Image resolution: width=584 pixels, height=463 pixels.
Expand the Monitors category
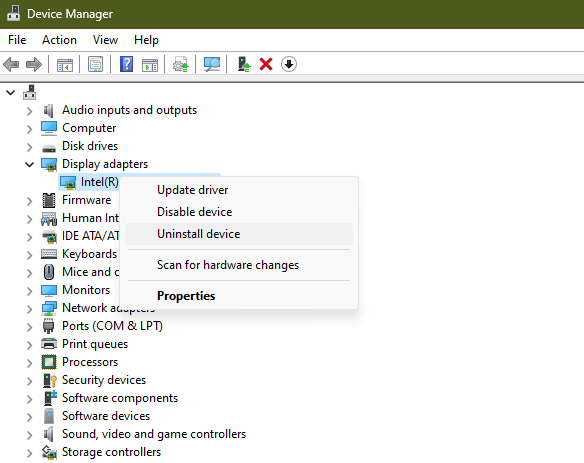click(x=29, y=291)
